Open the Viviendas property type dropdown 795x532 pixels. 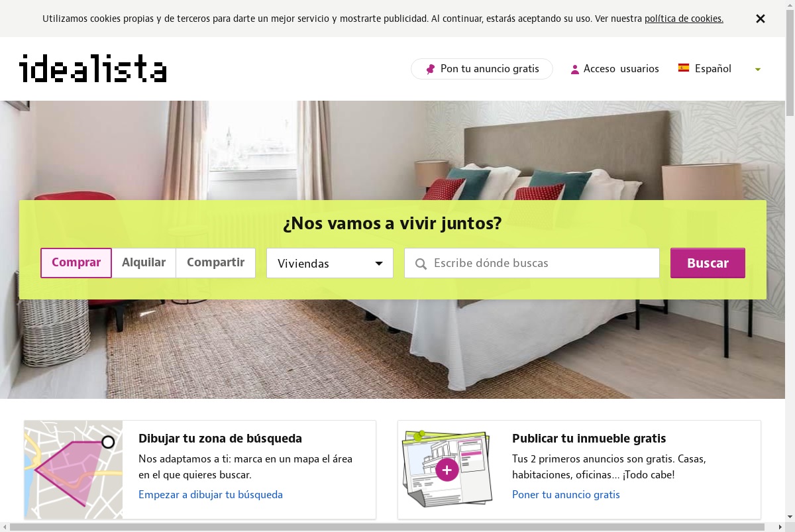click(x=330, y=263)
